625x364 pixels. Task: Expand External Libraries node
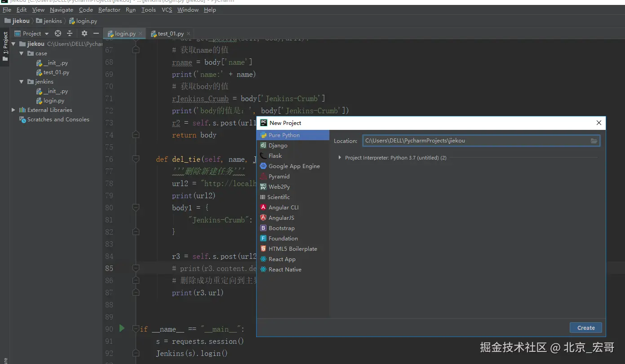tap(13, 110)
